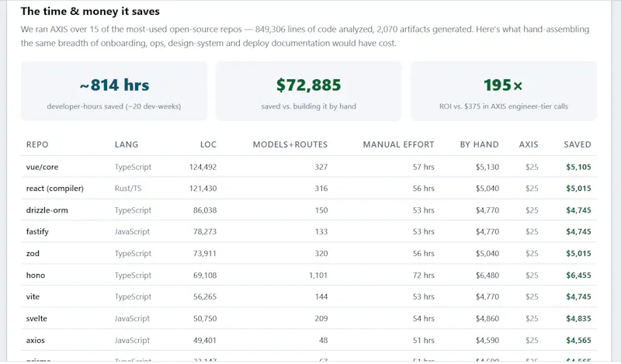
Task: Click the ~814 hrs stat card
Action: [114, 91]
